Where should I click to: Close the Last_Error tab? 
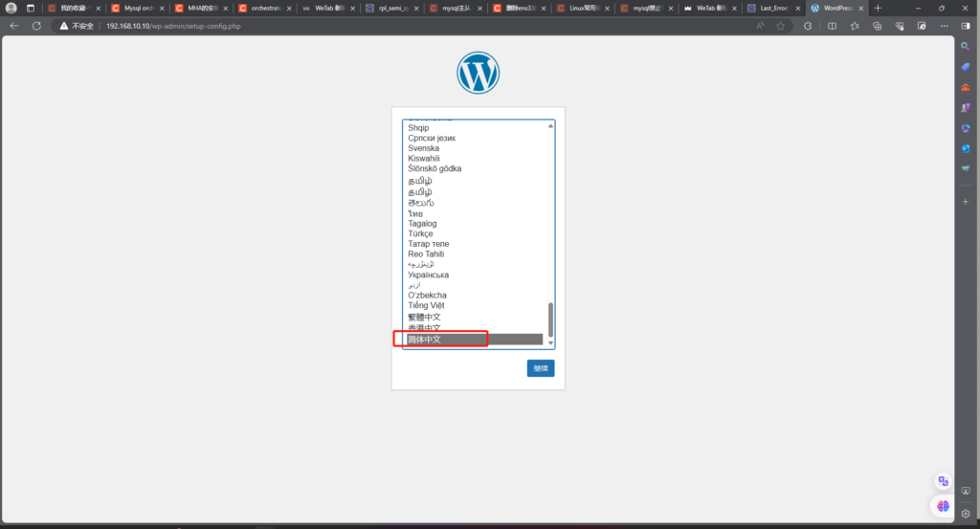tap(797, 8)
